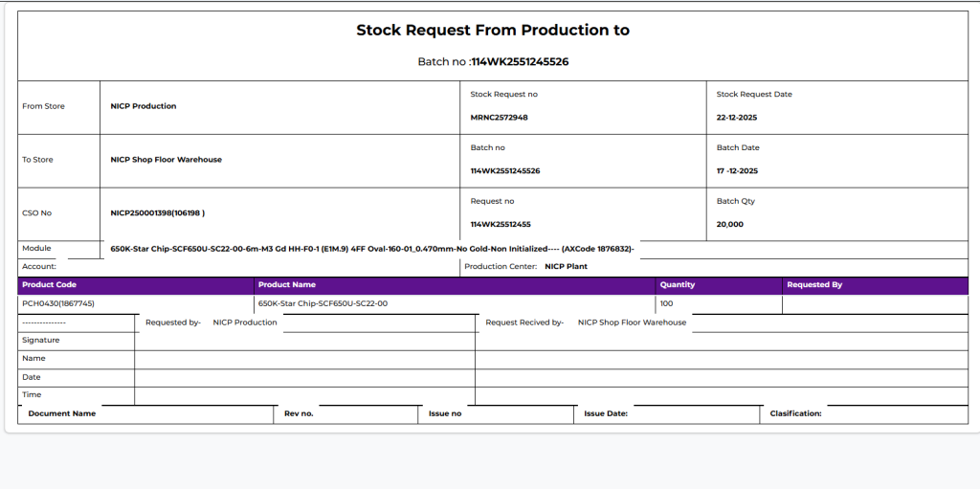This screenshot has width=980, height=489.
Task: Click the Issue Date footer label
Action: (x=606, y=413)
